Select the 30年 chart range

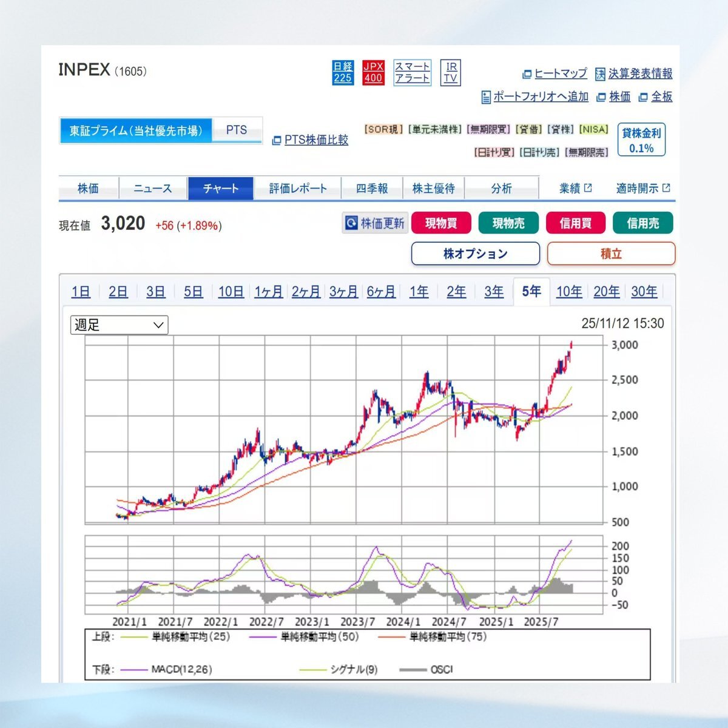coord(645,292)
